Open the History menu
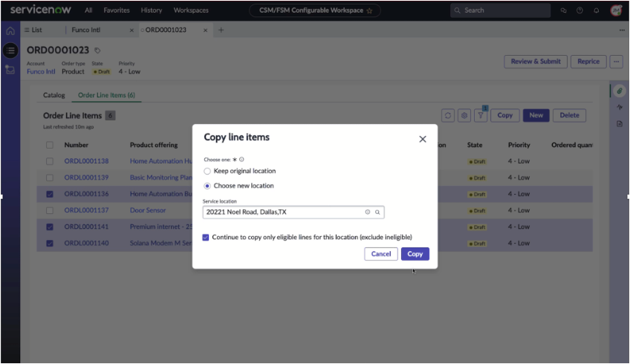630x364 pixels. pyautogui.click(x=152, y=10)
